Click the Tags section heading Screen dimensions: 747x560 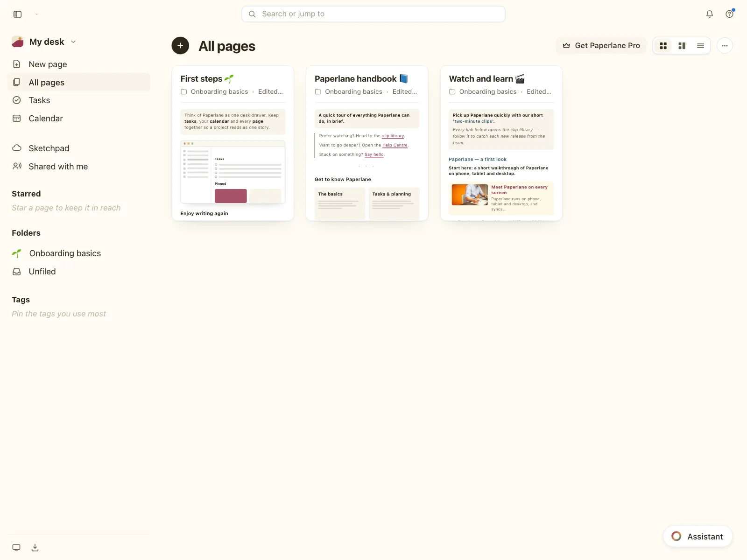tap(21, 300)
